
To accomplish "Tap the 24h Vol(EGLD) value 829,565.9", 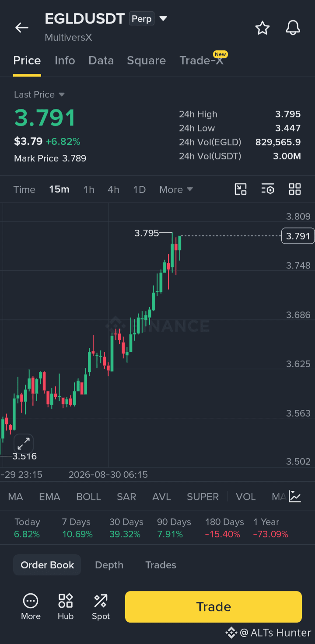I will pyautogui.click(x=278, y=142).
